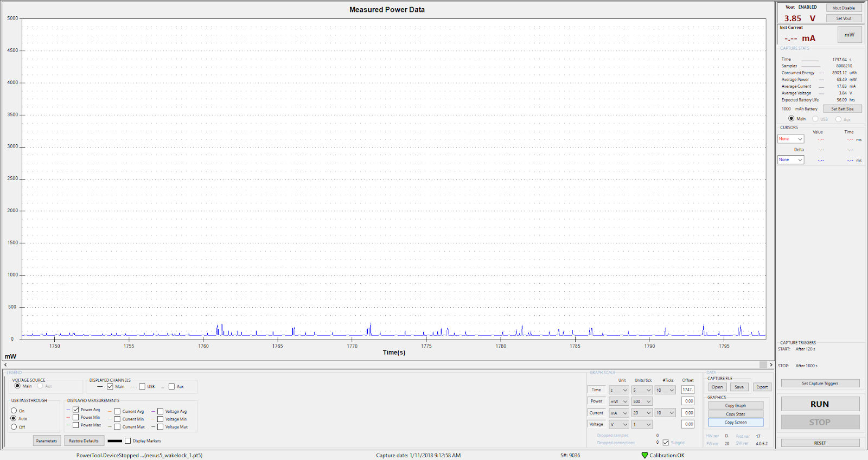Set USB passthrough to Off
868x460 pixels.
click(14, 427)
